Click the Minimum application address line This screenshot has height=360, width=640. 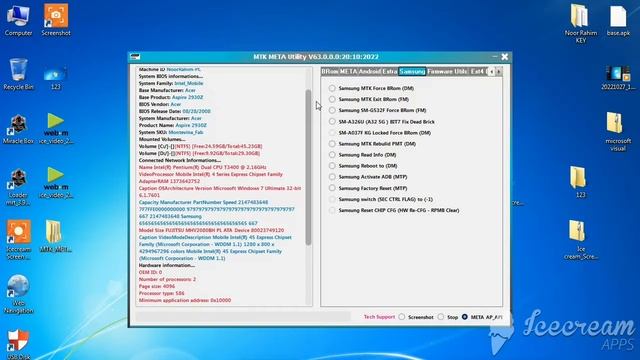click(x=185, y=300)
